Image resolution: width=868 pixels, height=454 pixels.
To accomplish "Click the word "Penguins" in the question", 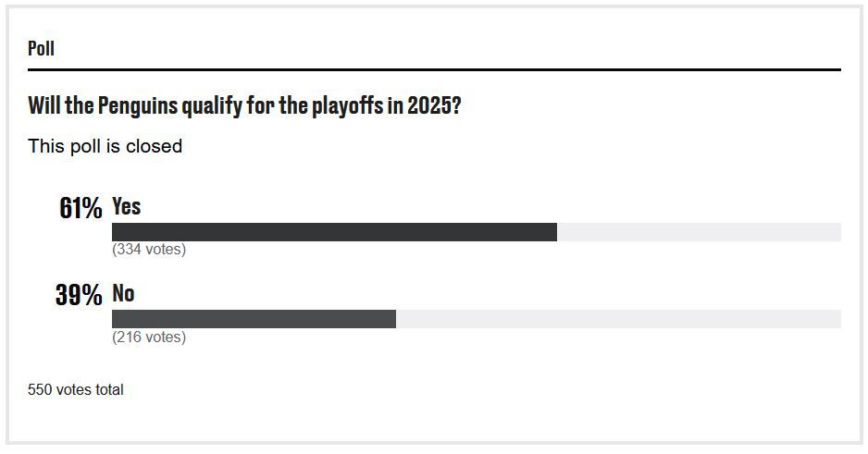I will [136, 105].
